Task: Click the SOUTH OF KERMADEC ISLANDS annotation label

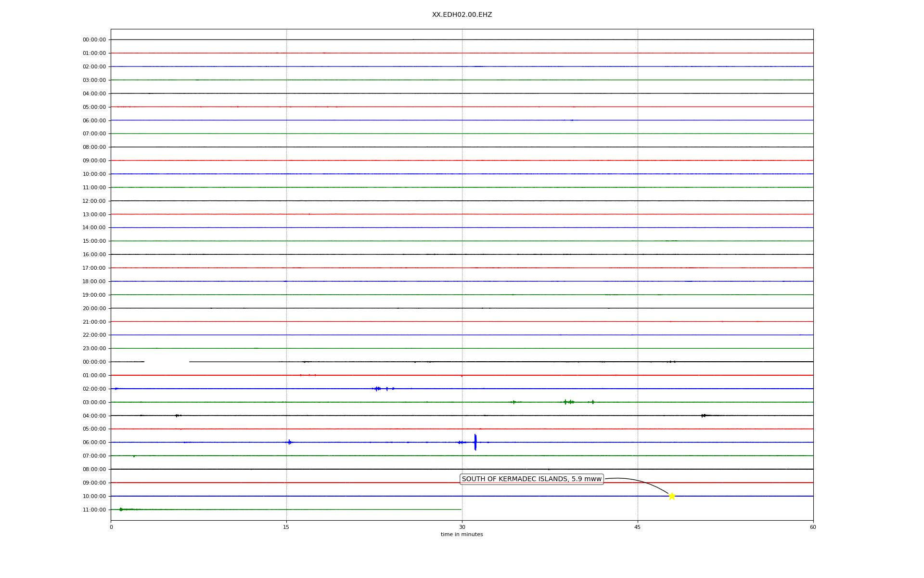Action: [531, 479]
